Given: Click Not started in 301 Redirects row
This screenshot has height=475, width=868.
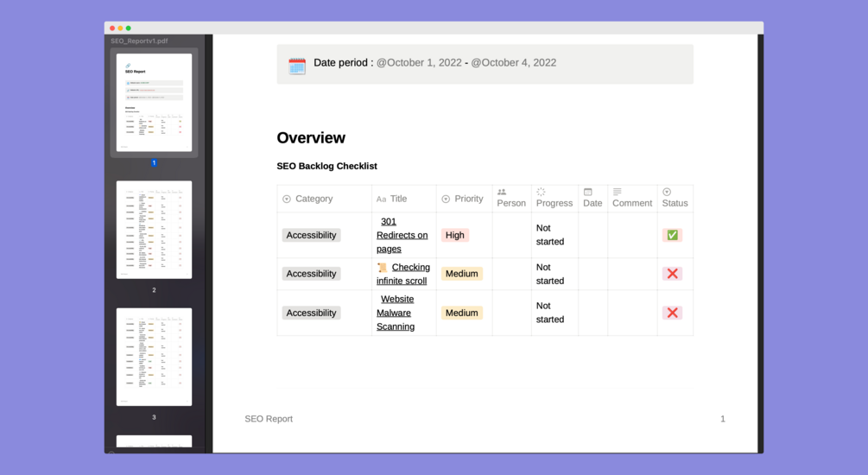Looking at the screenshot, I should pos(550,235).
